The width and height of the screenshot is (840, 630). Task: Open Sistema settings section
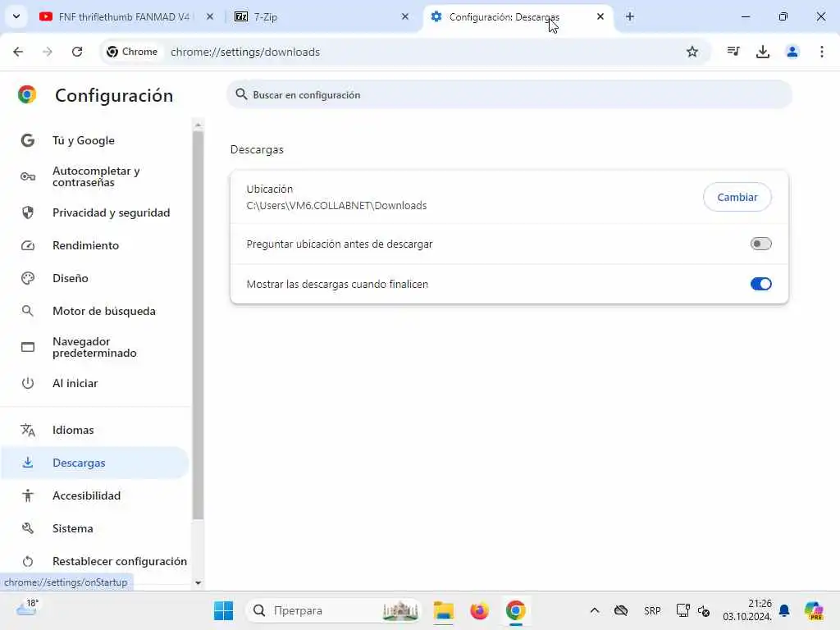(72, 528)
